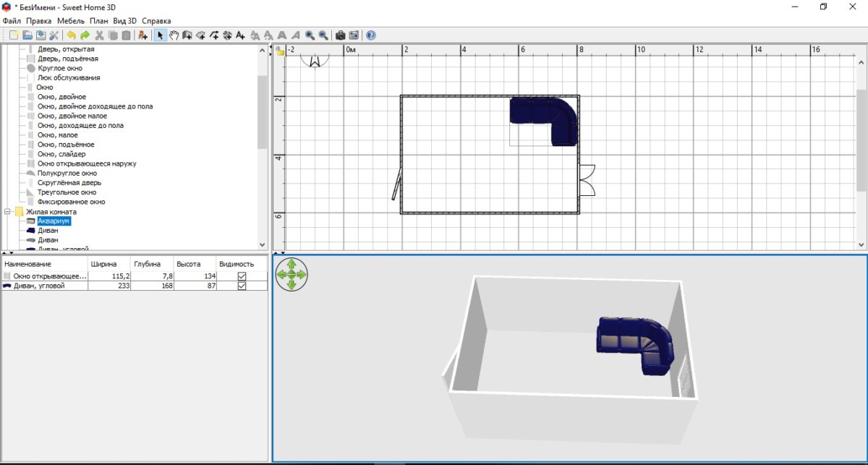This screenshot has height=465, width=868.
Task: Click the Create photo camera icon
Action: click(340, 35)
